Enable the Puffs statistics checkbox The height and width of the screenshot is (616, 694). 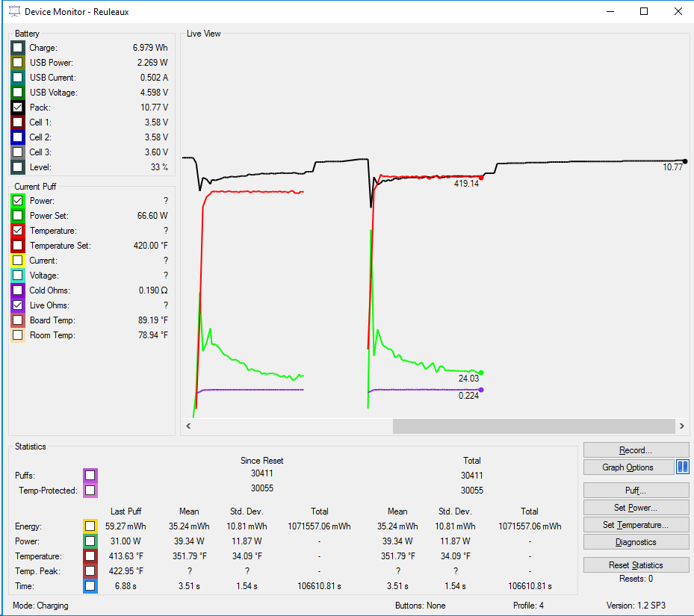90,476
